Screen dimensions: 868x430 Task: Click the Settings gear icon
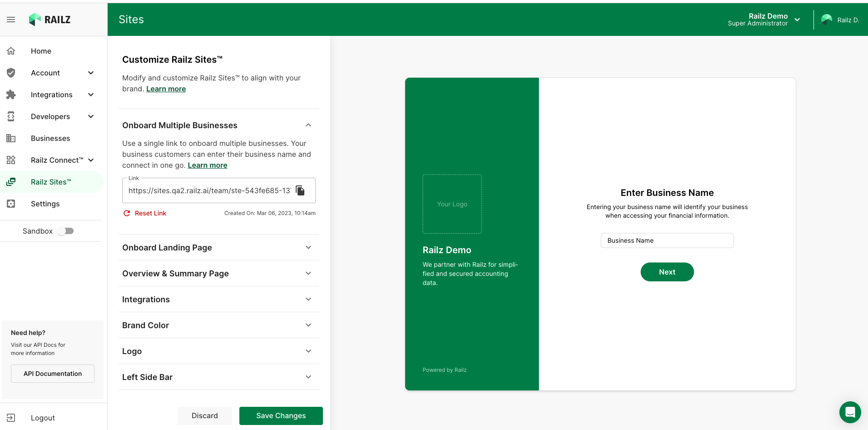click(11, 204)
